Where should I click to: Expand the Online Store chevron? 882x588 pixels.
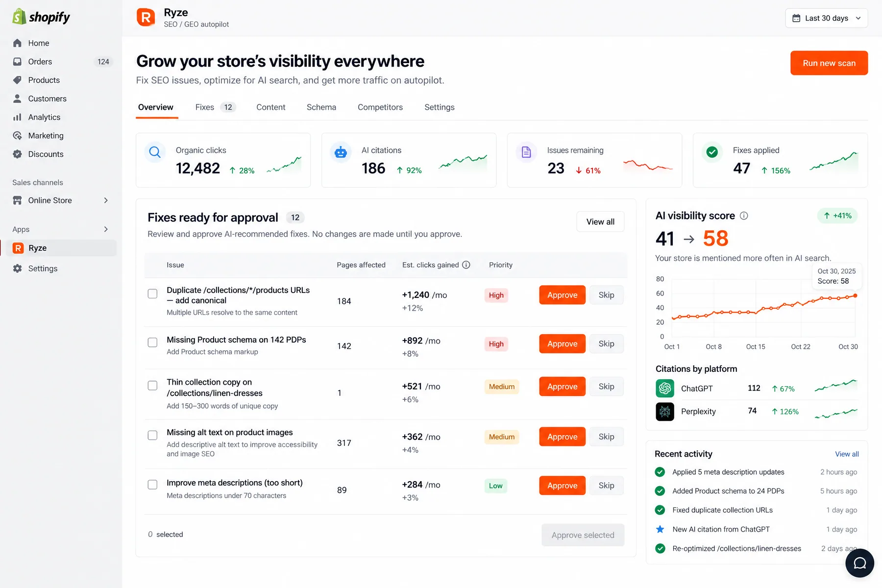tap(106, 200)
